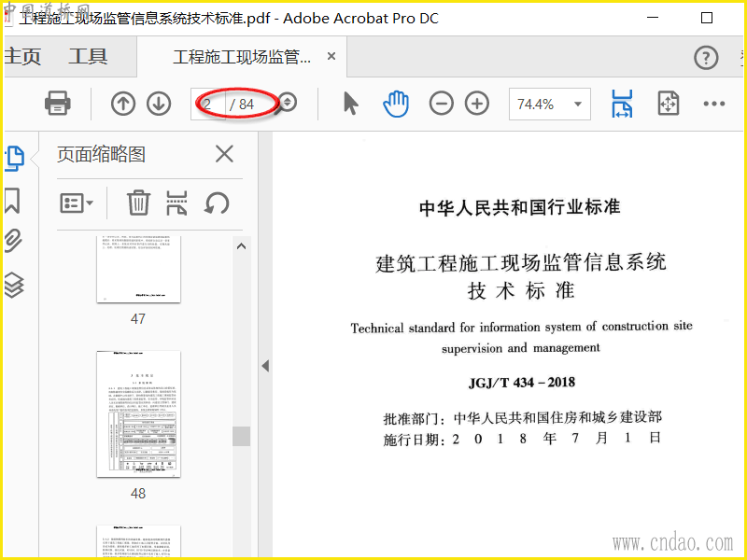This screenshot has height=560, width=747.
Task: Select the 工程施工现场监管... document tab
Action: pos(242,57)
